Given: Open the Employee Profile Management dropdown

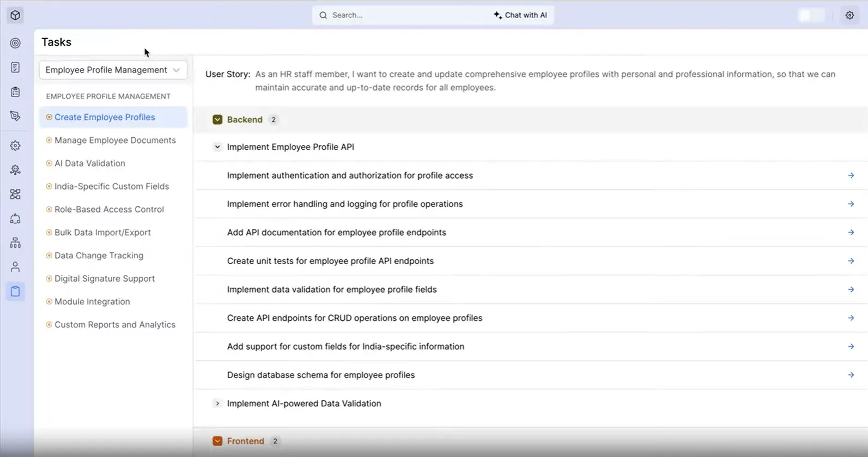Looking at the screenshot, I should tap(113, 70).
